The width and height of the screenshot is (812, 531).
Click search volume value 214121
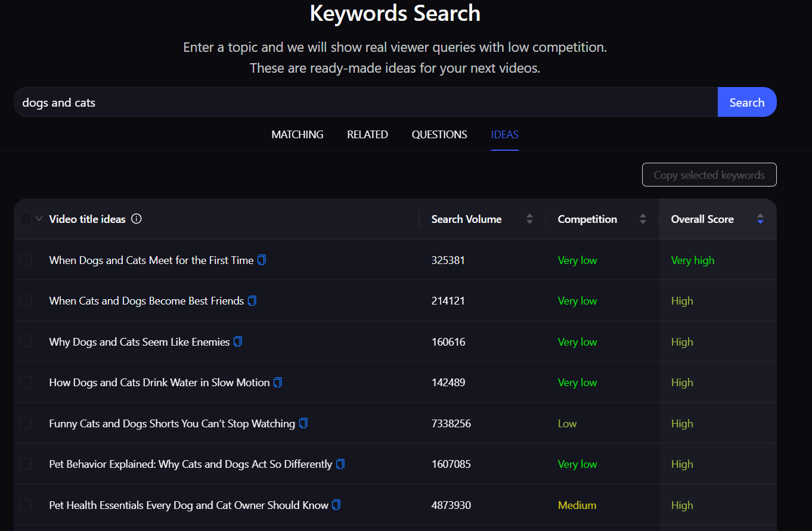pos(448,301)
